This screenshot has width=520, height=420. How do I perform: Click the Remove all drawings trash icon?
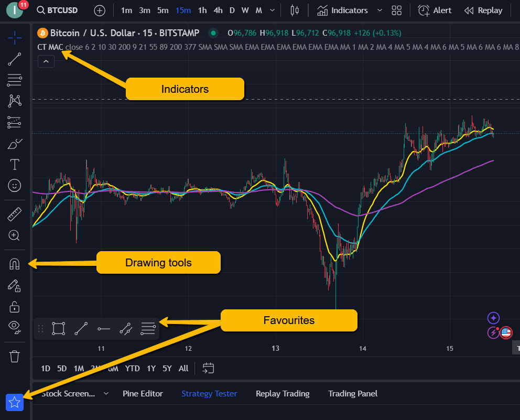(14, 356)
